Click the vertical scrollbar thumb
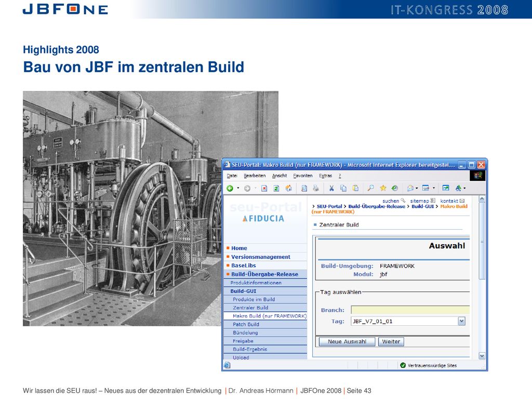 coord(482,241)
